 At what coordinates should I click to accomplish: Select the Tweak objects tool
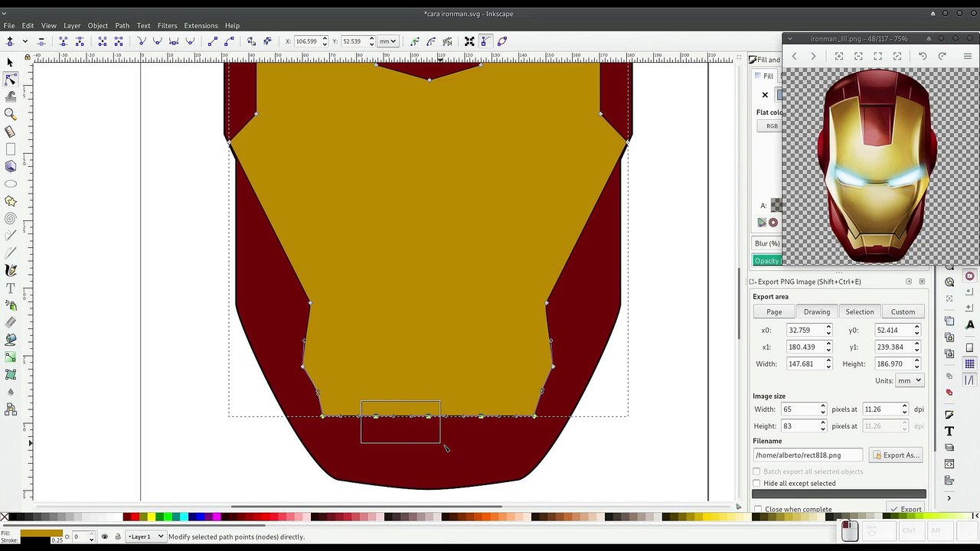coord(10,96)
